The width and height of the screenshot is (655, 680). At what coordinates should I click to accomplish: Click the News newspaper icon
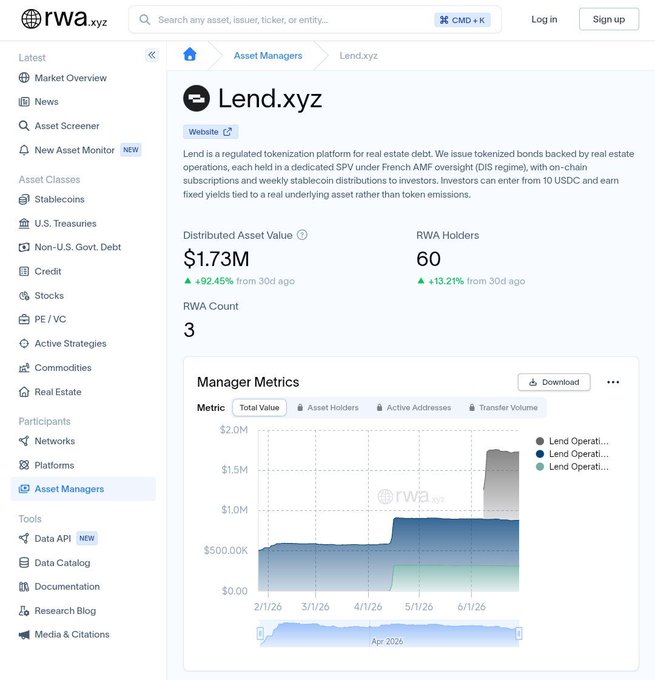click(x=24, y=102)
